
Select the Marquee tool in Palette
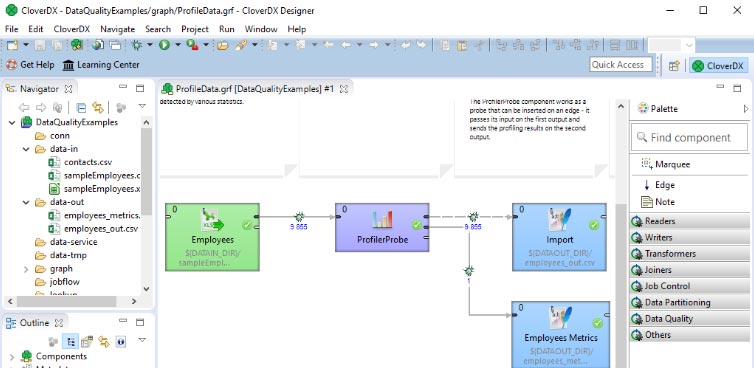(666, 165)
